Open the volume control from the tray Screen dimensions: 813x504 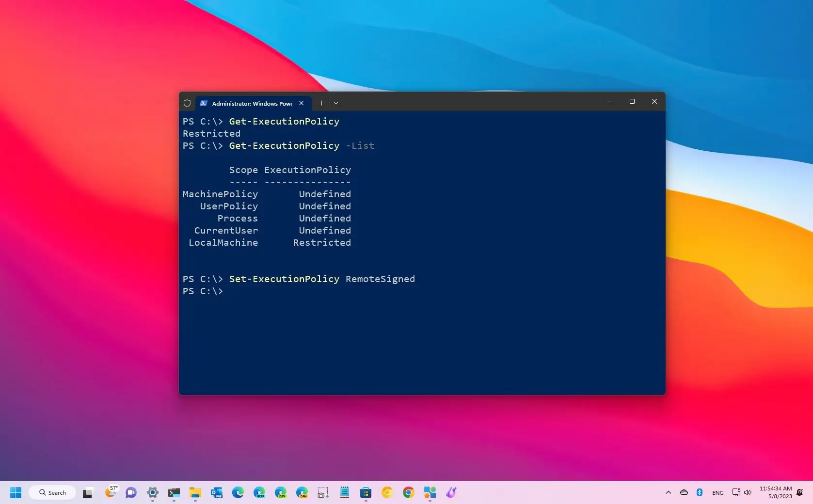(x=747, y=492)
